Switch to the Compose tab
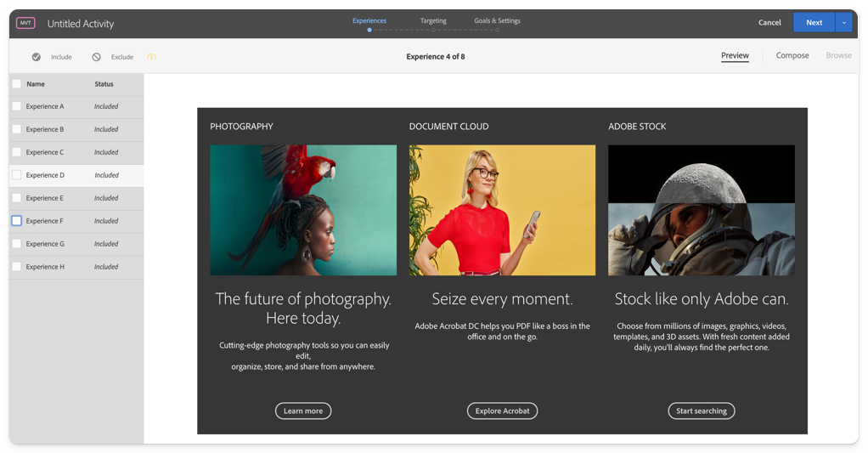Viewport: 868px width, 453px height. click(x=792, y=56)
